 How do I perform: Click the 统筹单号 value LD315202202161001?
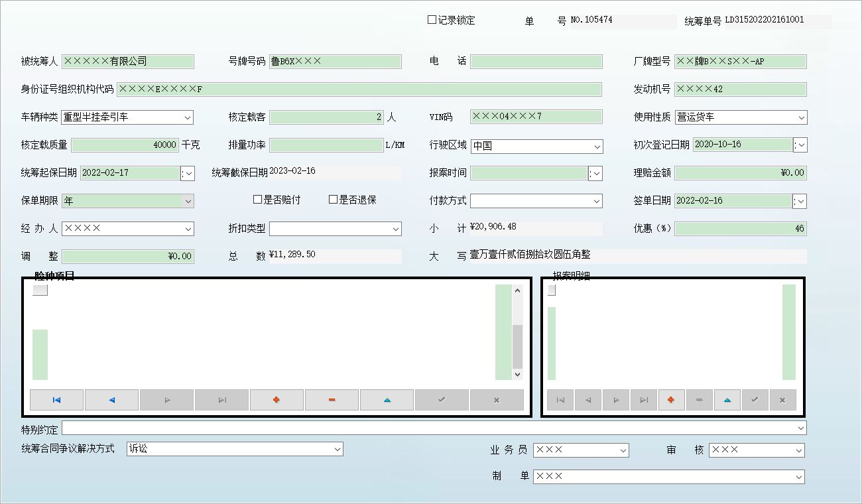click(764, 20)
